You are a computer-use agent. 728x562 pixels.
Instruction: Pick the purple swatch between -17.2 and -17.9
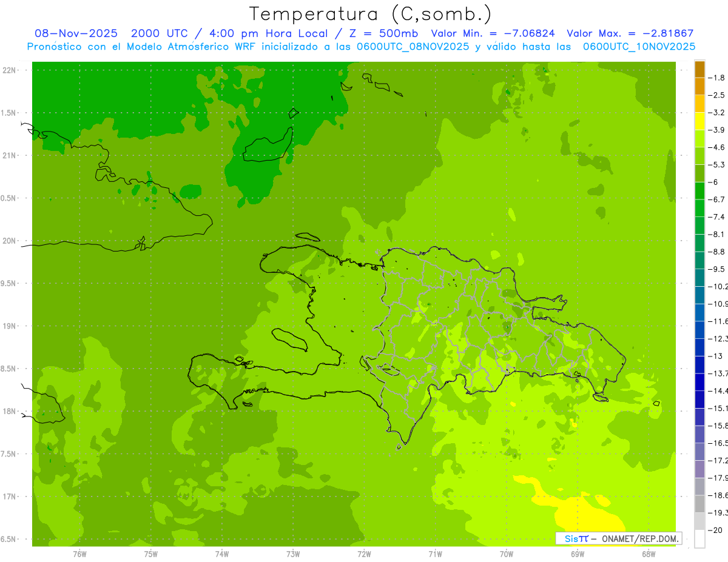pos(699,469)
